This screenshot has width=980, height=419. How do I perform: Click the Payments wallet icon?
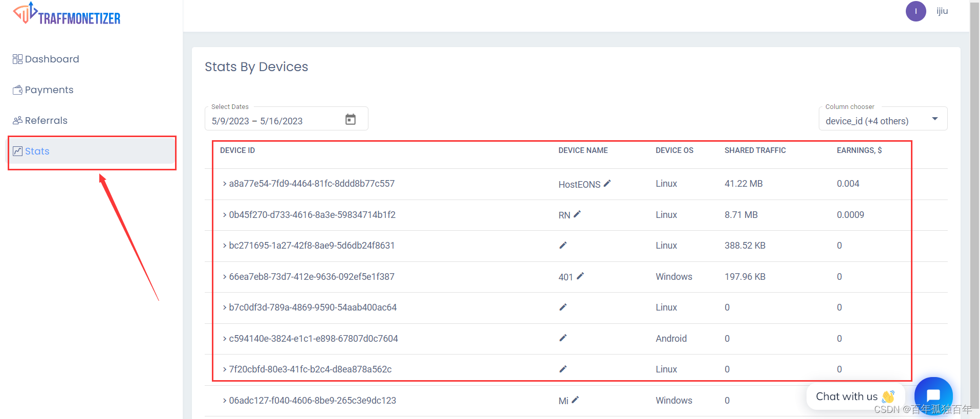[17, 90]
